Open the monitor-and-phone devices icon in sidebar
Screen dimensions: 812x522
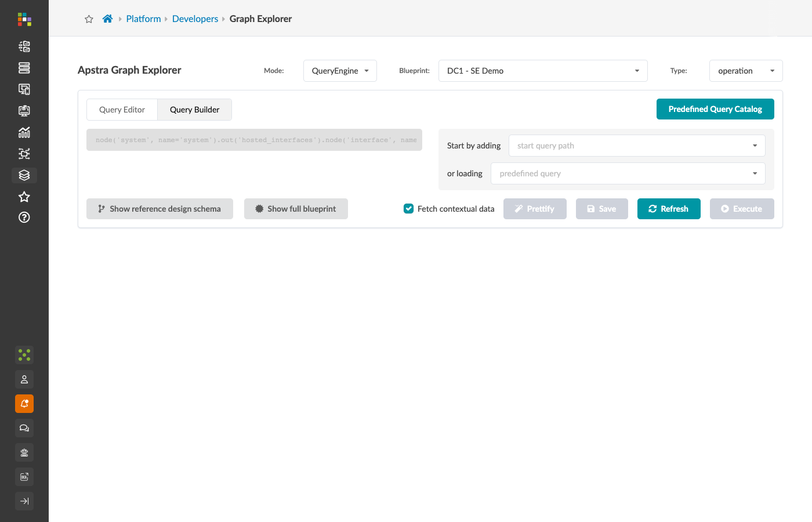[24, 89]
